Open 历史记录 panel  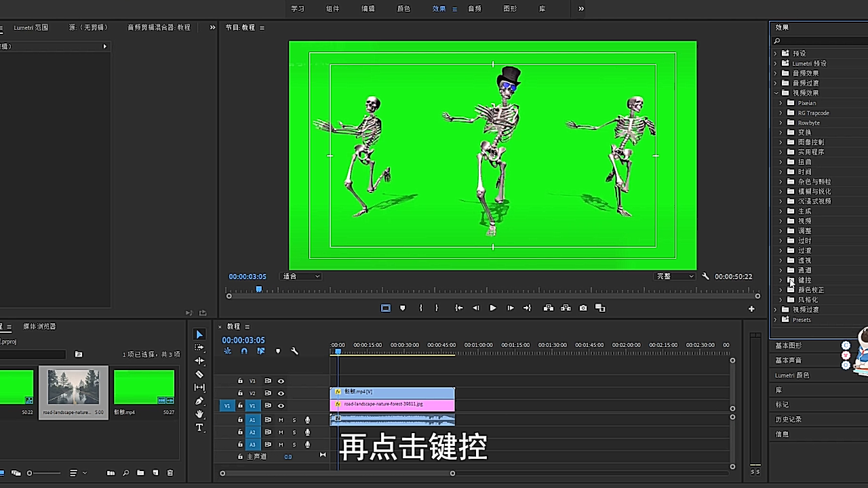coord(789,420)
